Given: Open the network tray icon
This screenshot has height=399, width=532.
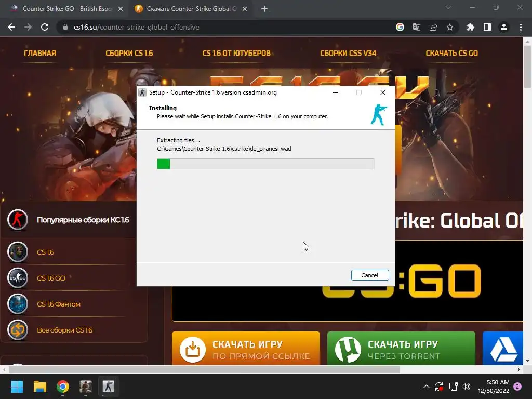Looking at the screenshot, I should pos(453,387).
